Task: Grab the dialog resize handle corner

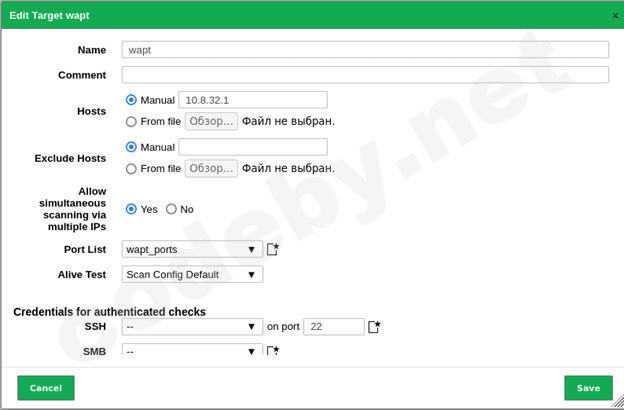Action: [618, 401]
